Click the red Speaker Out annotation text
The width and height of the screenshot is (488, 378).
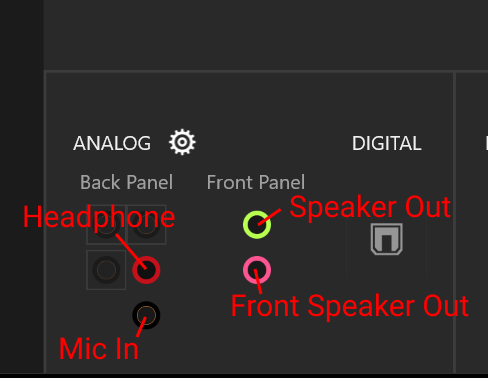click(x=370, y=207)
